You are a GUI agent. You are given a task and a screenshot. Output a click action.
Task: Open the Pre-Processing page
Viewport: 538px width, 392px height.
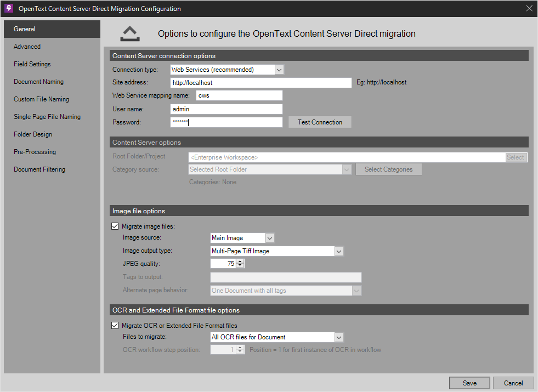pyautogui.click(x=52, y=151)
